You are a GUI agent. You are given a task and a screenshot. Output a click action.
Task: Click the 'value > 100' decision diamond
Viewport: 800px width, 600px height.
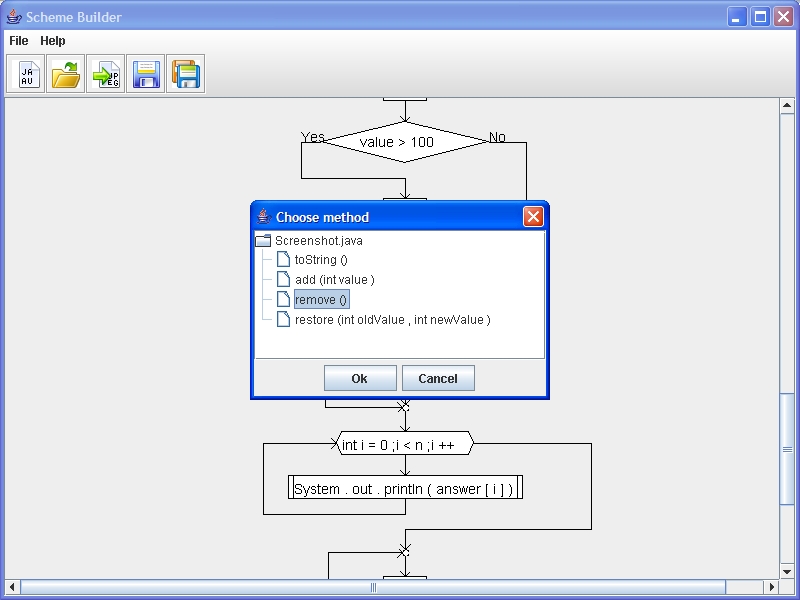coord(405,142)
